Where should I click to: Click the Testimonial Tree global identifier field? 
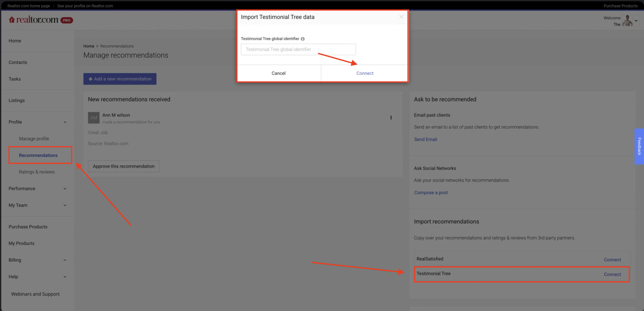pyautogui.click(x=298, y=49)
